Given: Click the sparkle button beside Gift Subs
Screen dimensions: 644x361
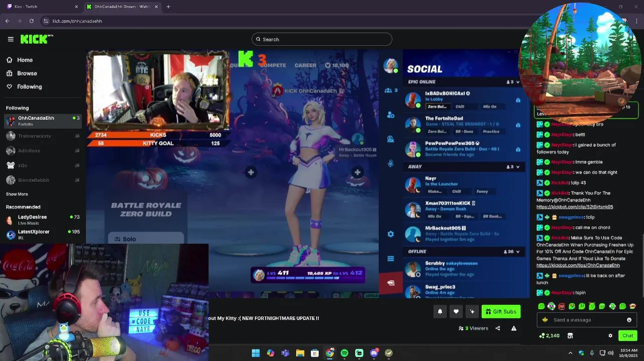Looking at the screenshot, I should pyautogui.click(x=472, y=311).
